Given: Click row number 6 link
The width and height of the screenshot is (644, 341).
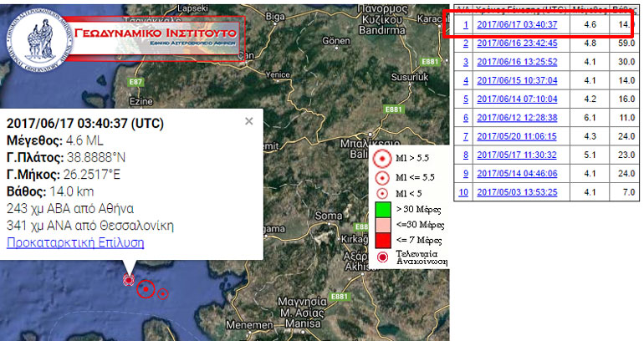Looking at the screenshot, I should click(466, 118).
